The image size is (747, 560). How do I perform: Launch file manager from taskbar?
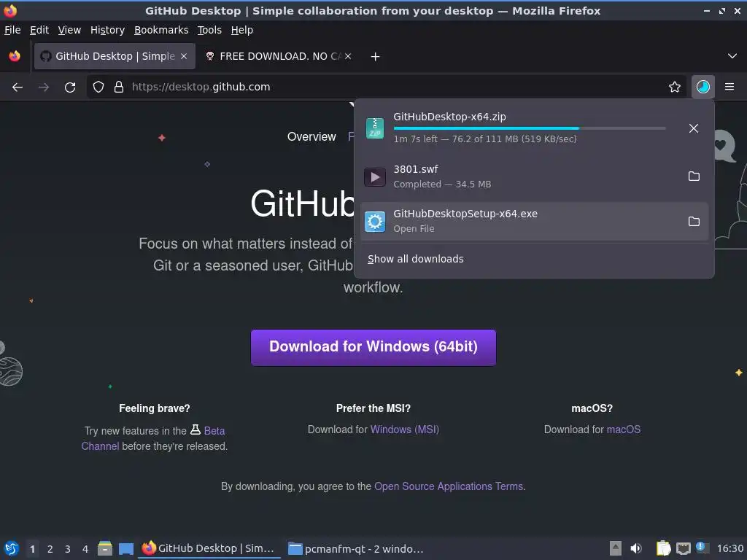[x=105, y=548]
